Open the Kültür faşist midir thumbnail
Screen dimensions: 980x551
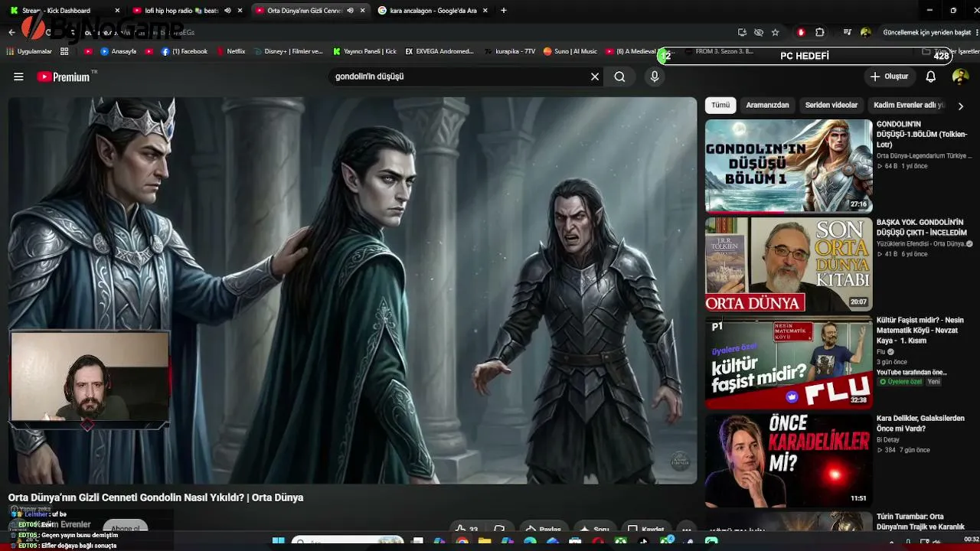coord(789,362)
